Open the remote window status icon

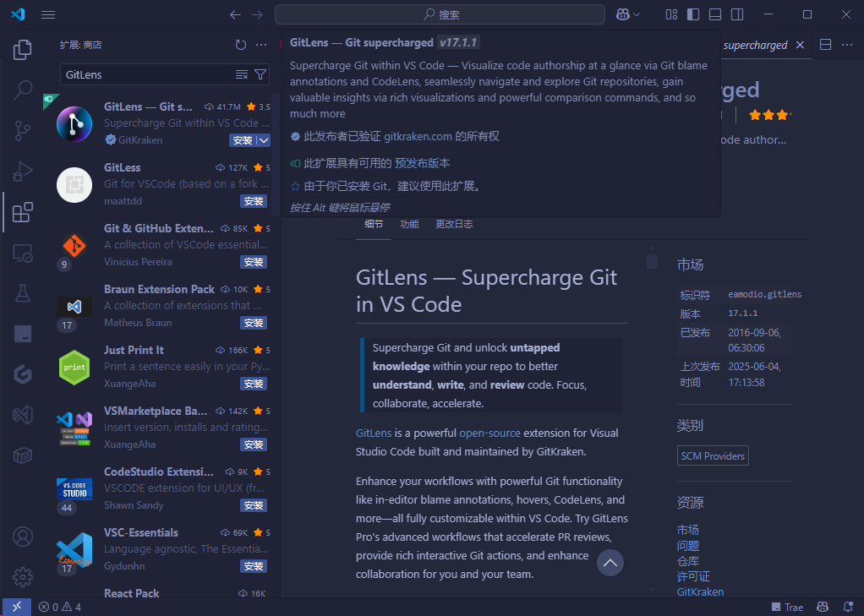17,607
